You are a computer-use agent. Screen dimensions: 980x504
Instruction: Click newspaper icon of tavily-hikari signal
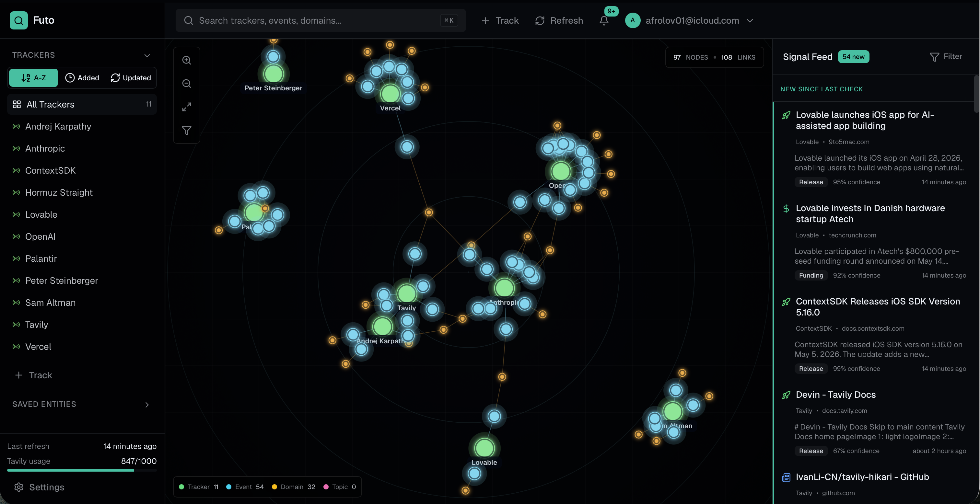click(786, 477)
